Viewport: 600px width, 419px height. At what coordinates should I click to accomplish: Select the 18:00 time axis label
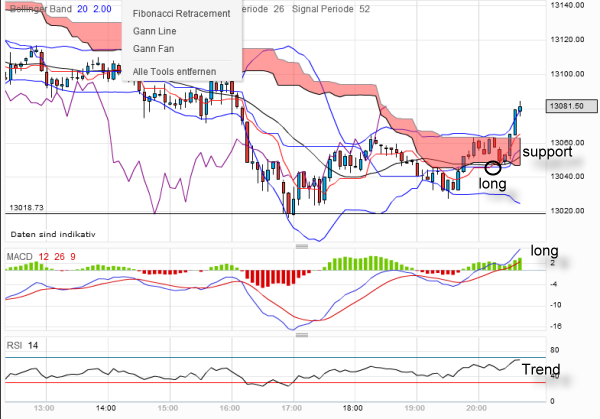(353, 408)
